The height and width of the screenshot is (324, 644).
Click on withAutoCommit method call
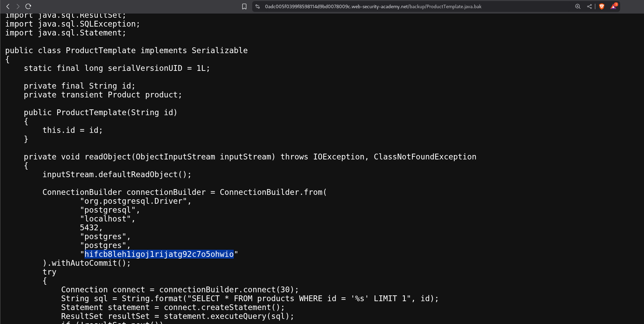coord(89,263)
